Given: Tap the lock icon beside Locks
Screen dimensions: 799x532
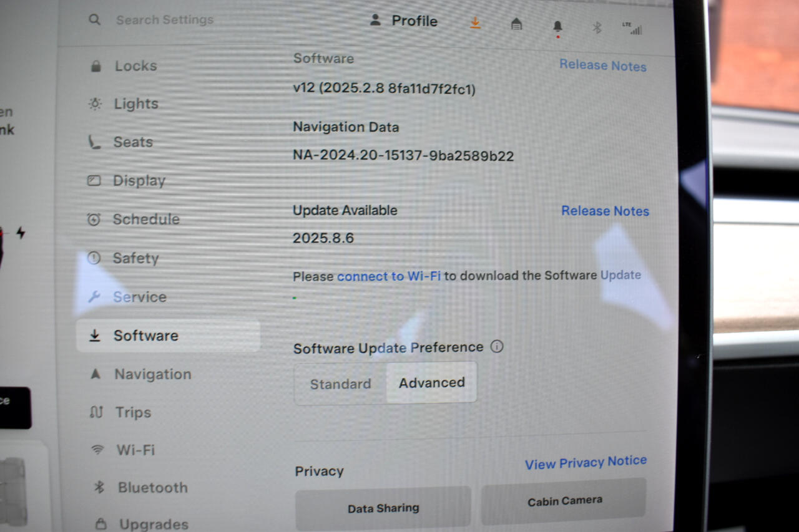Looking at the screenshot, I should pos(96,65).
